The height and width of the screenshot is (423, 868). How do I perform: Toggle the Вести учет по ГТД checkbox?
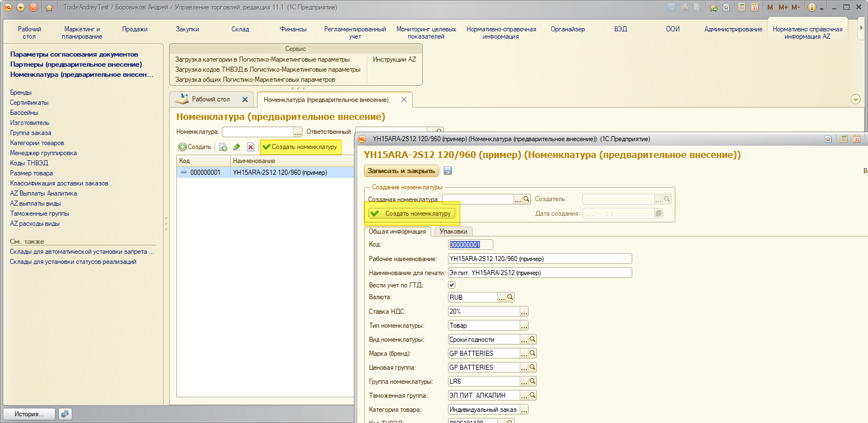coord(452,285)
